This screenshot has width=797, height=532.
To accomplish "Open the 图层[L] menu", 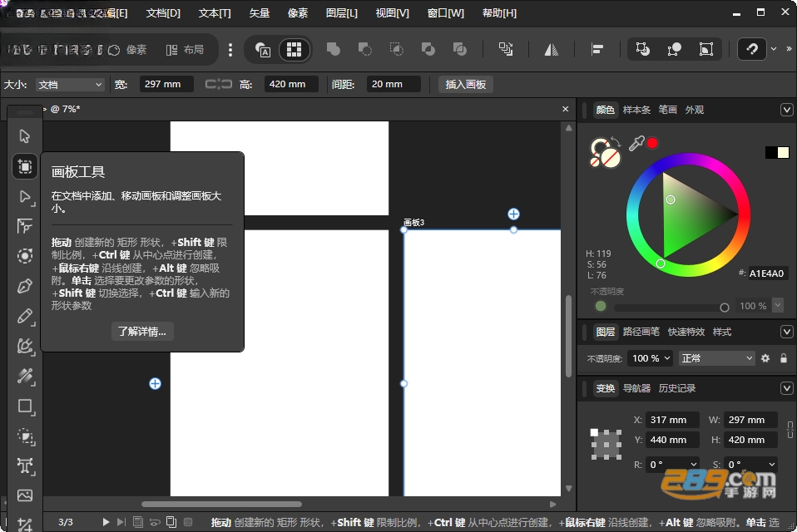I will pos(342,13).
